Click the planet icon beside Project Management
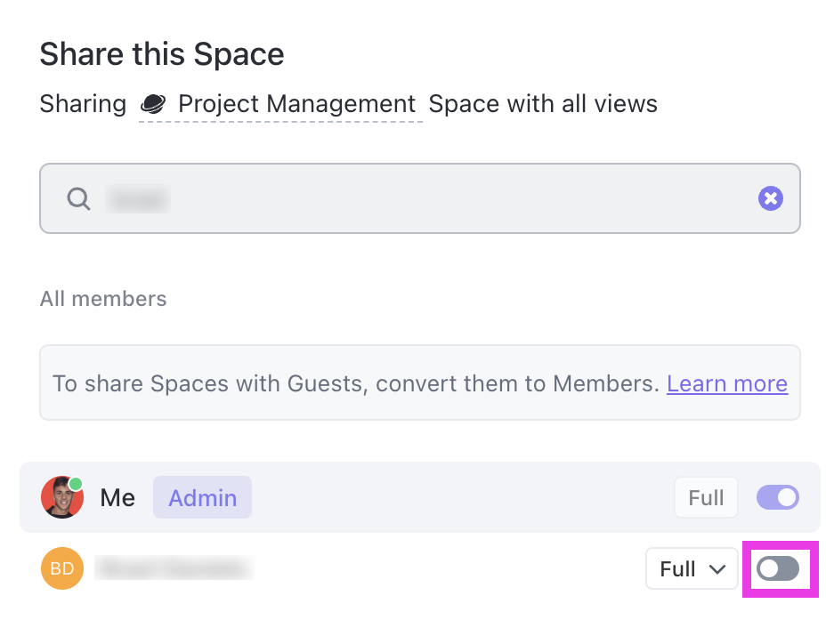This screenshot has width=826, height=644. (153, 103)
